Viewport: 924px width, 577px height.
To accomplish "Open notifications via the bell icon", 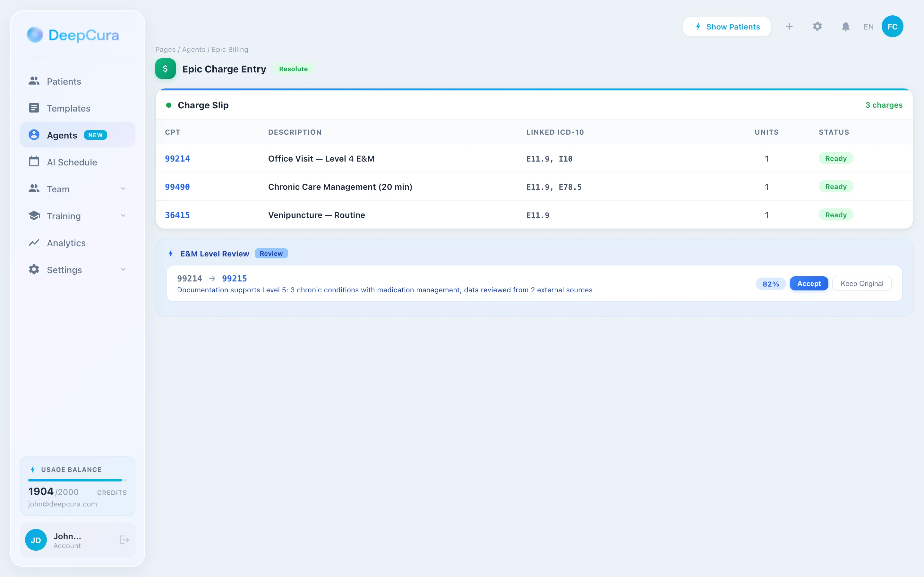I will click(845, 26).
